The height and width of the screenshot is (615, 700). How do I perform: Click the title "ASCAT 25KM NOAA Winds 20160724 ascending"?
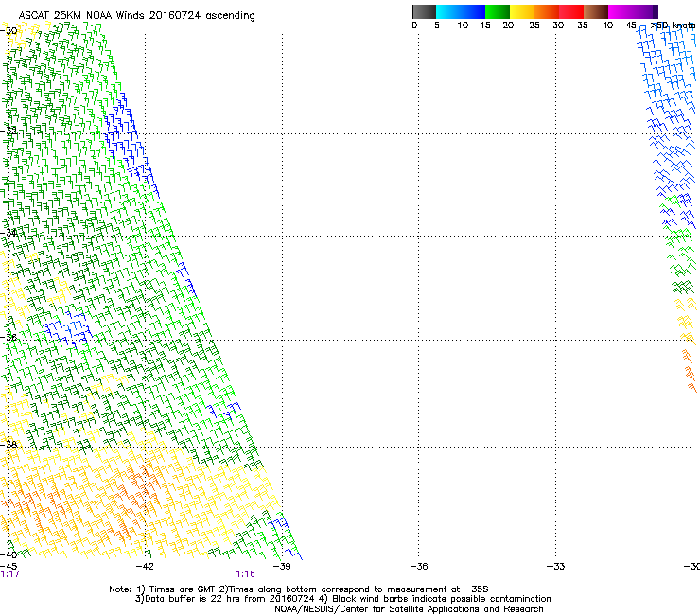(136, 16)
